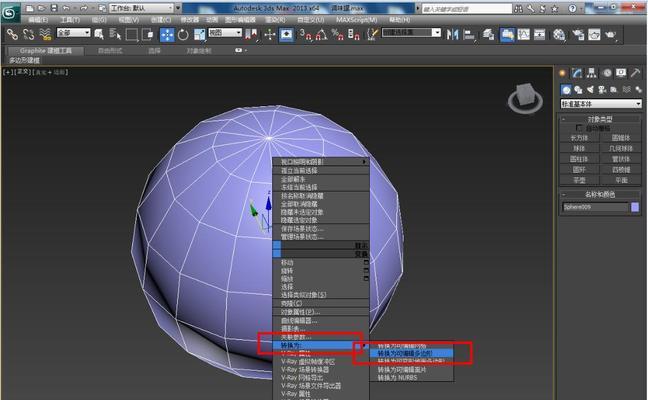Click the Align tool icon
648x400 pixels.
(x=469, y=34)
